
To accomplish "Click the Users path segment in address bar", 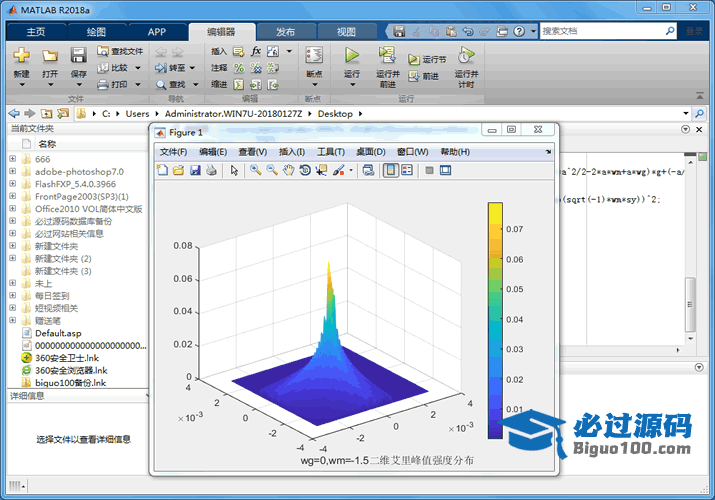I will (137, 113).
